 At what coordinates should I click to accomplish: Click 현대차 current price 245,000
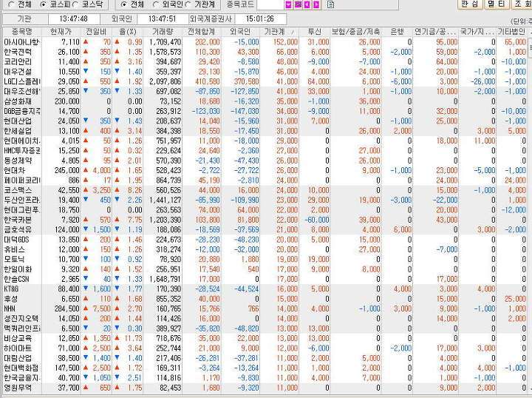coord(66,170)
